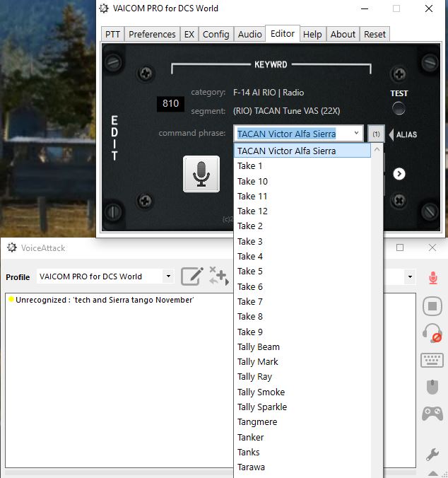Select 'Tanker' from the list

click(302, 437)
